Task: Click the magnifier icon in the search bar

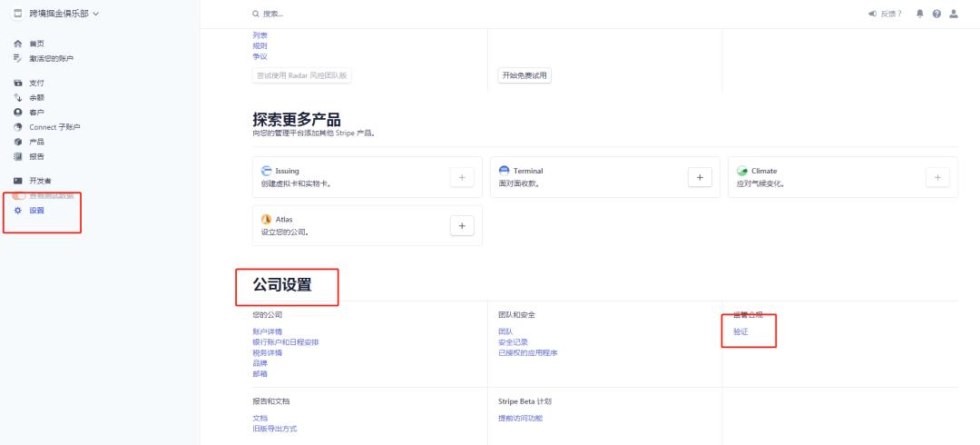Action: click(x=256, y=14)
